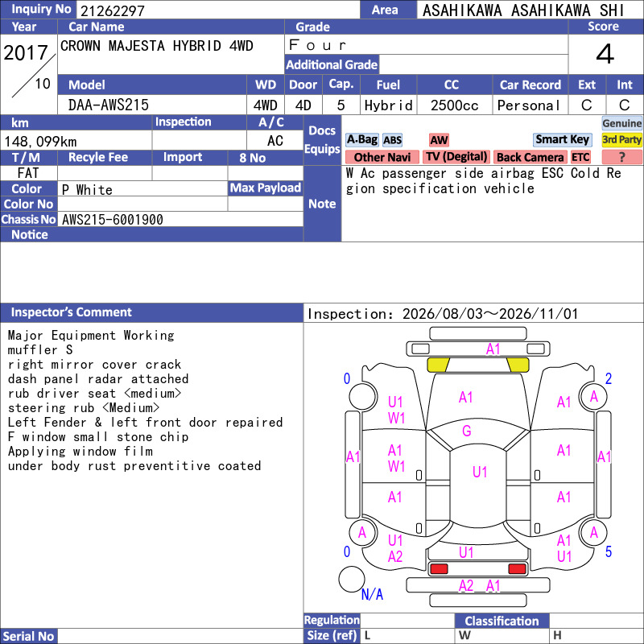
Task: Click the inquiry number 21262297
Action: 113,10
